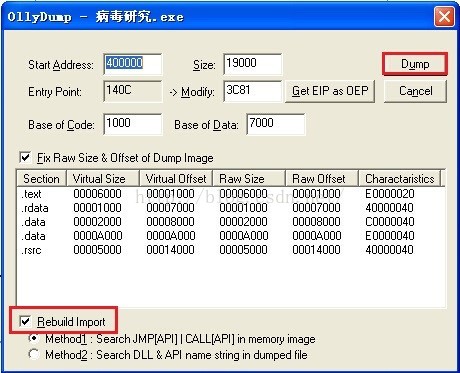
Task: Focus the Base of Data field
Action: pyautogui.click(x=275, y=124)
